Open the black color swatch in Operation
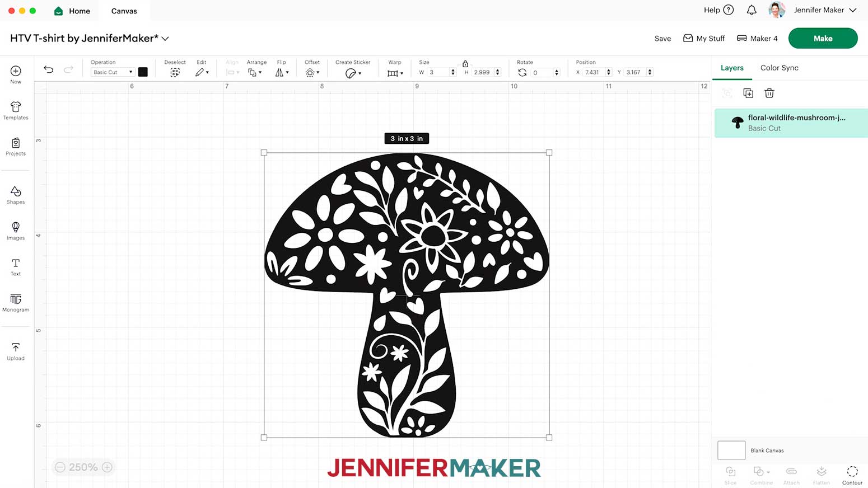Image resolution: width=868 pixels, height=488 pixels. click(x=143, y=72)
